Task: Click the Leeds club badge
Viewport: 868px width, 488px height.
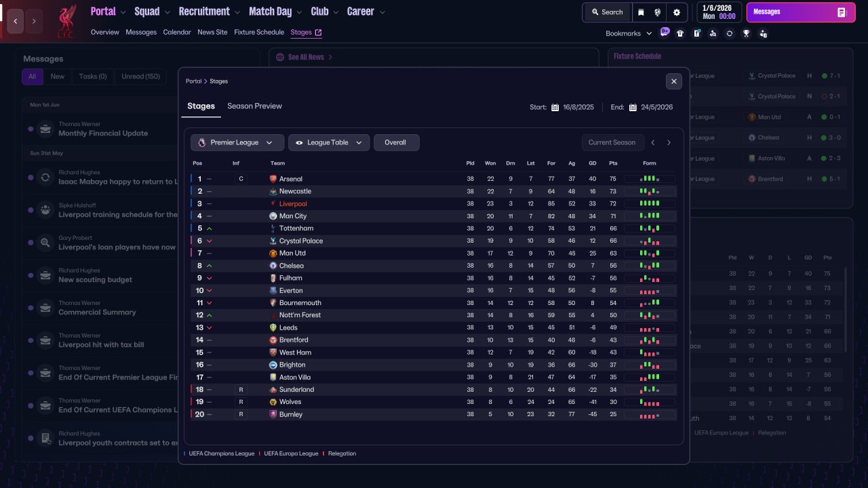Action: (x=273, y=327)
